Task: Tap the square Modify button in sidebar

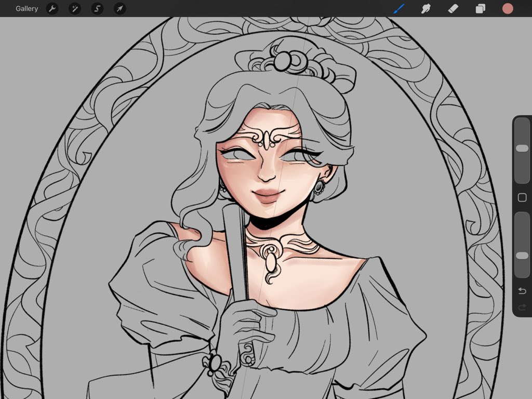Action: 522,197
